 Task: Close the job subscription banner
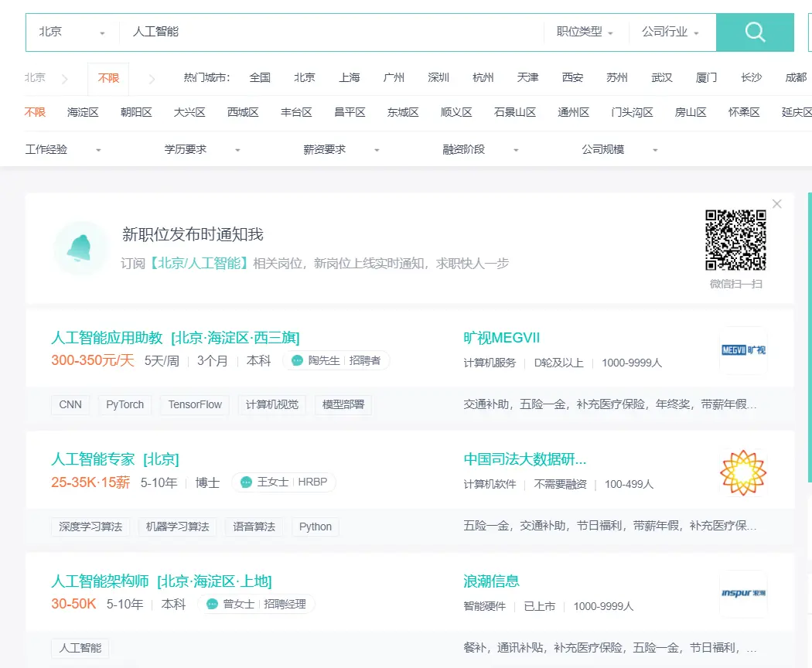[x=776, y=203]
